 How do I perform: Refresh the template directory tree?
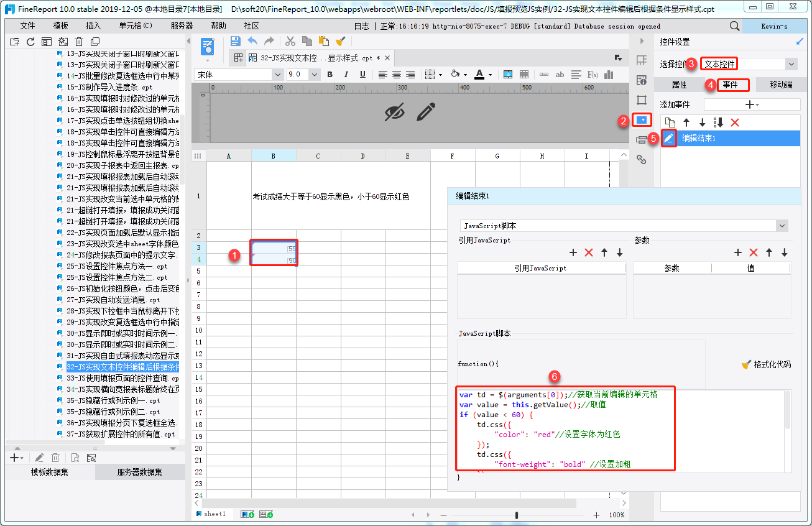pos(30,42)
